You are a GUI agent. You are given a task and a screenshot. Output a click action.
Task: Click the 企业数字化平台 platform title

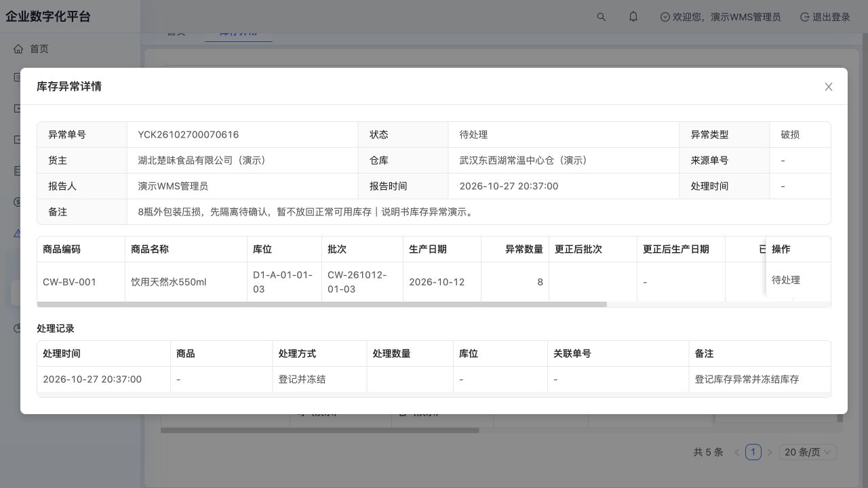[x=48, y=17]
